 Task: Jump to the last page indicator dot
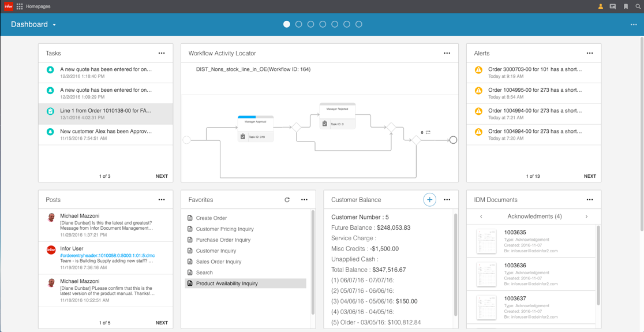(x=359, y=24)
